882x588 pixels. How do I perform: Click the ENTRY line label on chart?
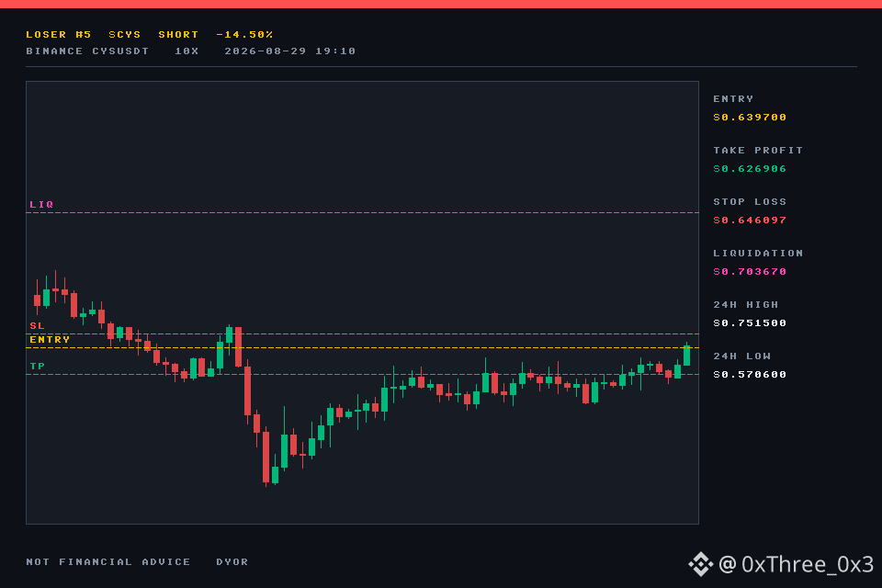click(50, 339)
